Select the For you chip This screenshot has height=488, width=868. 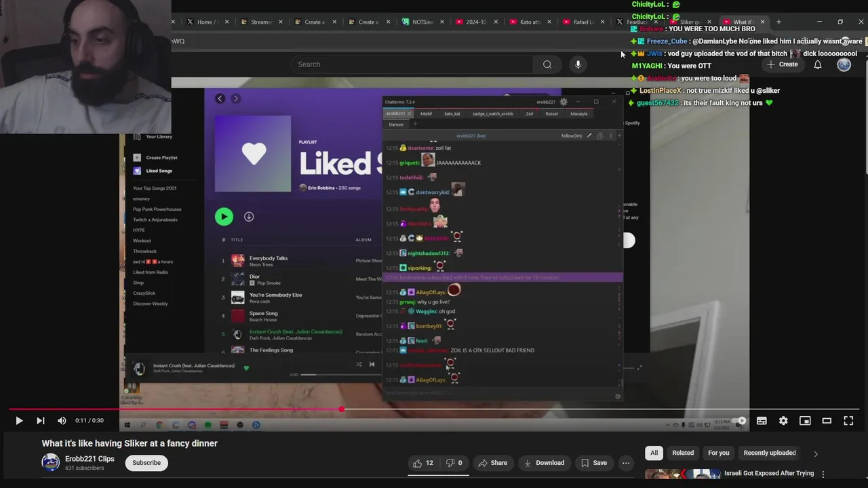pyautogui.click(x=719, y=453)
